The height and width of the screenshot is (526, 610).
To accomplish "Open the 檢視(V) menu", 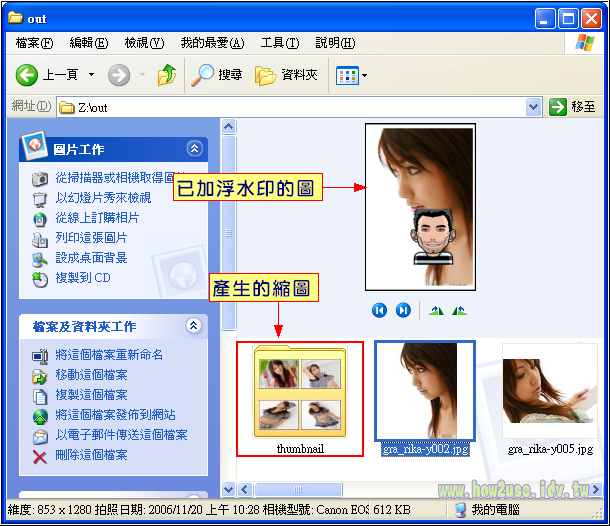I will tap(144, 43).
